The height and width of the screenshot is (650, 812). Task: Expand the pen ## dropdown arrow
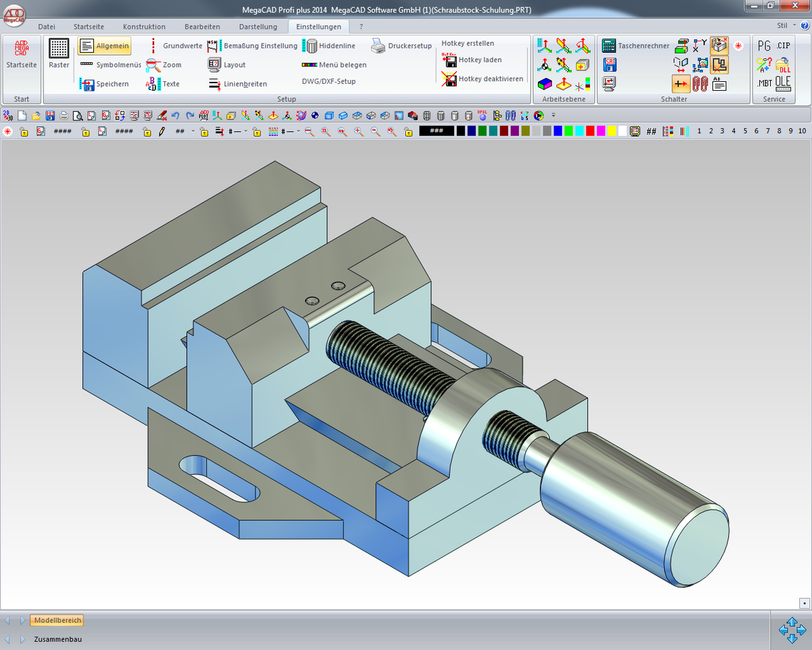(193, 131)
